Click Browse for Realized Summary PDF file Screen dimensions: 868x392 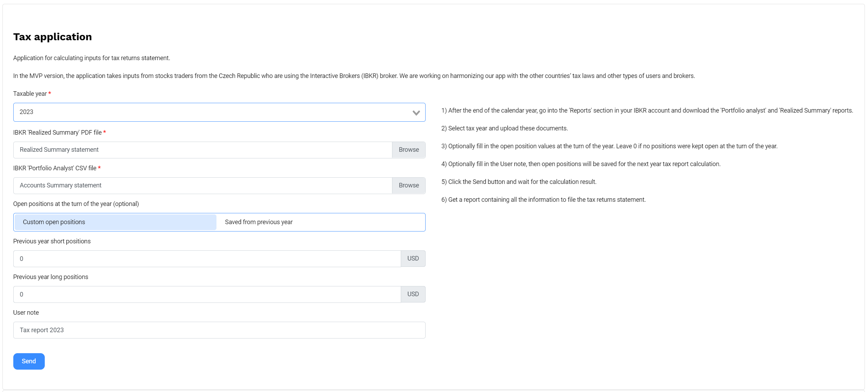click(x=408, y=150)
